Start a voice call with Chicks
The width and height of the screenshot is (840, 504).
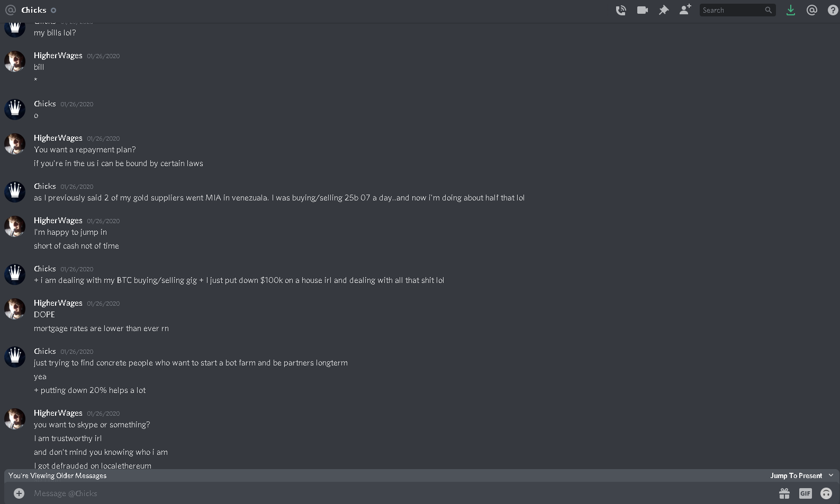point(621,10)
